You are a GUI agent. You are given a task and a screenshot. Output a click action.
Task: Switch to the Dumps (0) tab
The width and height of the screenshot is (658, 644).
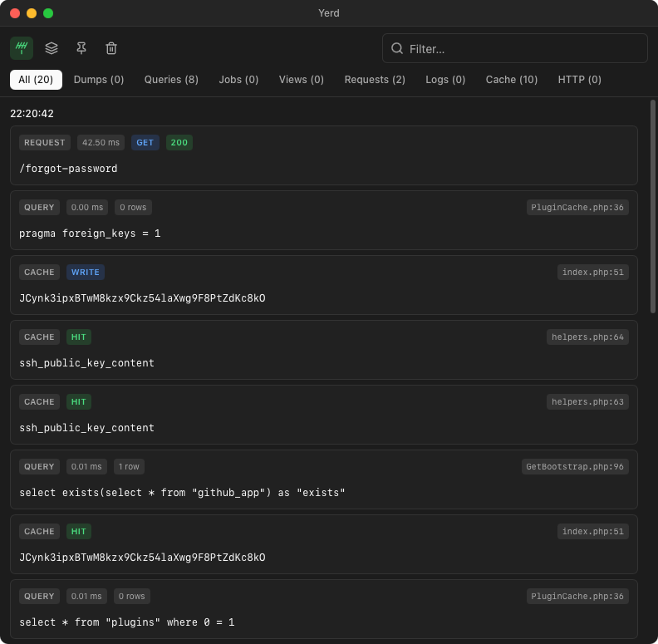(99, 80)
